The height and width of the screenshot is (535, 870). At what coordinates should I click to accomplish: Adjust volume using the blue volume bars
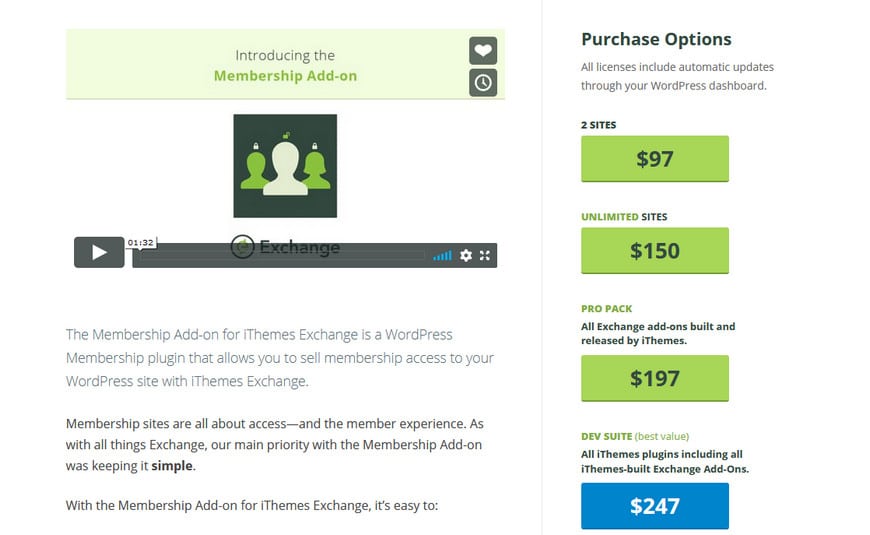click(442, 256)
